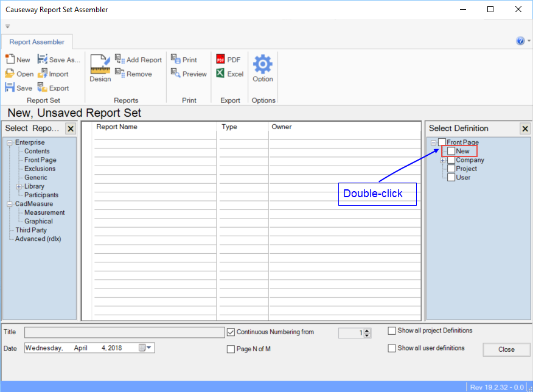The image size is (533, 392).
Task: Collapse the CadMeasure tree node
Action: (10, 204)
